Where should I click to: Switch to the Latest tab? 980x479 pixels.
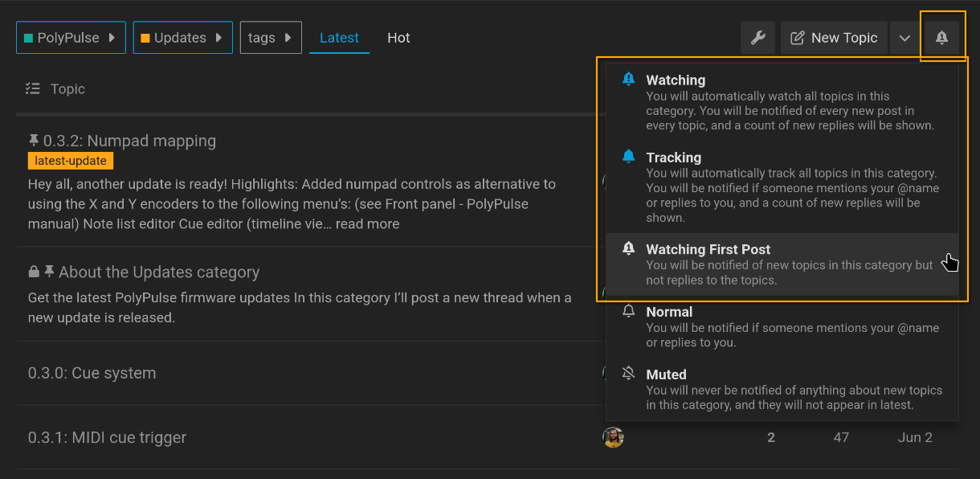point(339,38)
